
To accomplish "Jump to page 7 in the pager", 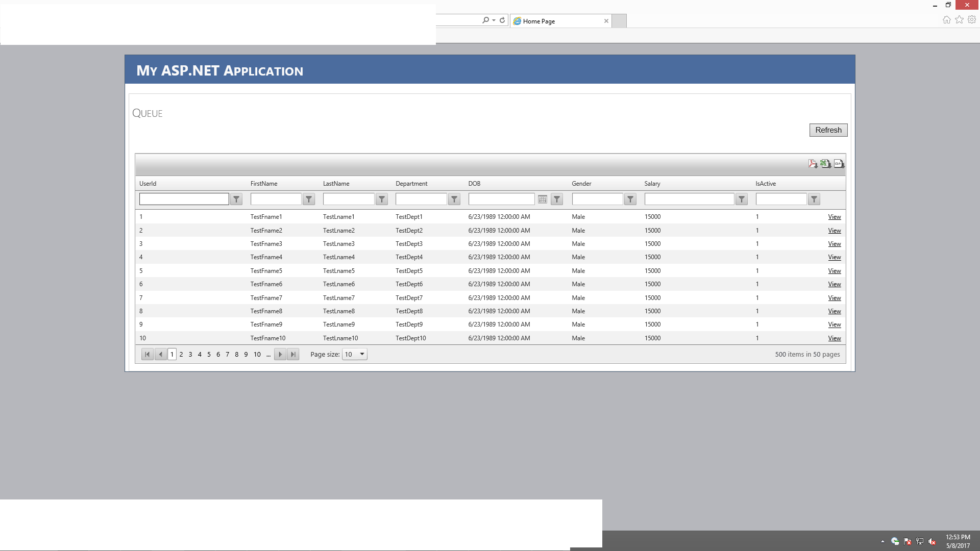I will [227, 355].
